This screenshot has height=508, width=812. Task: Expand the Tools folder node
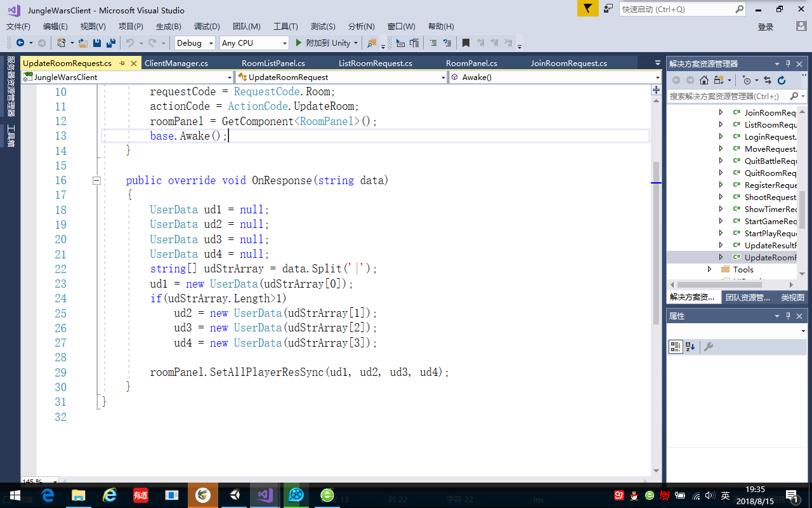click(710, 269)
